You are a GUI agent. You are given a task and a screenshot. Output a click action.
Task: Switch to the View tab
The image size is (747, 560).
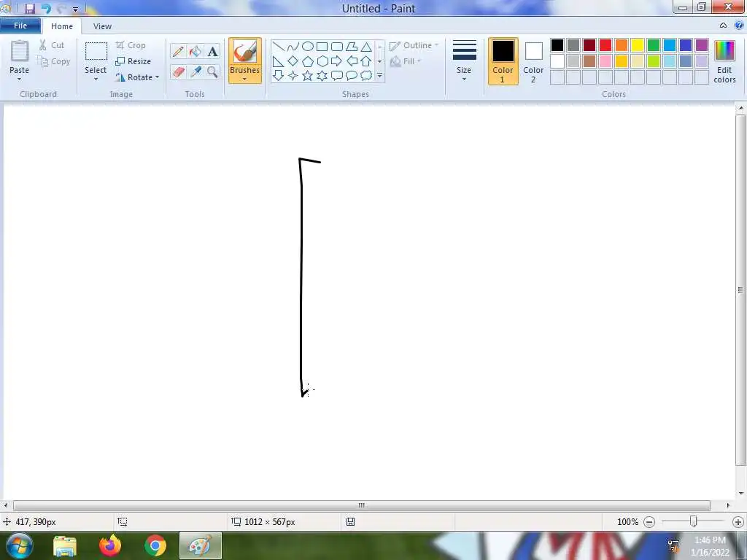pyautogui.click(x=102, y=26)
